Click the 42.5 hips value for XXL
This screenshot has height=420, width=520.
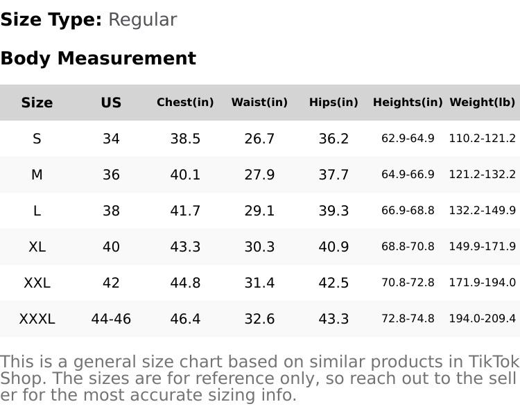click(333, 283)
